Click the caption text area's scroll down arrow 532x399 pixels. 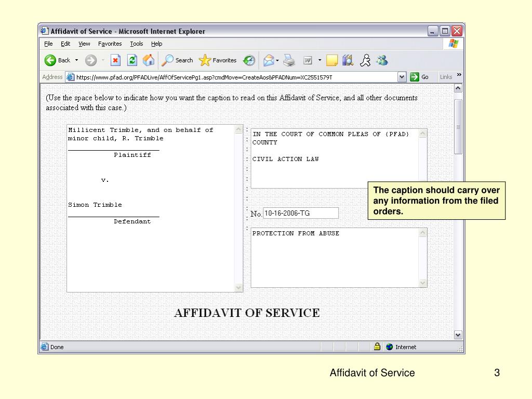[x=238, y=288]
